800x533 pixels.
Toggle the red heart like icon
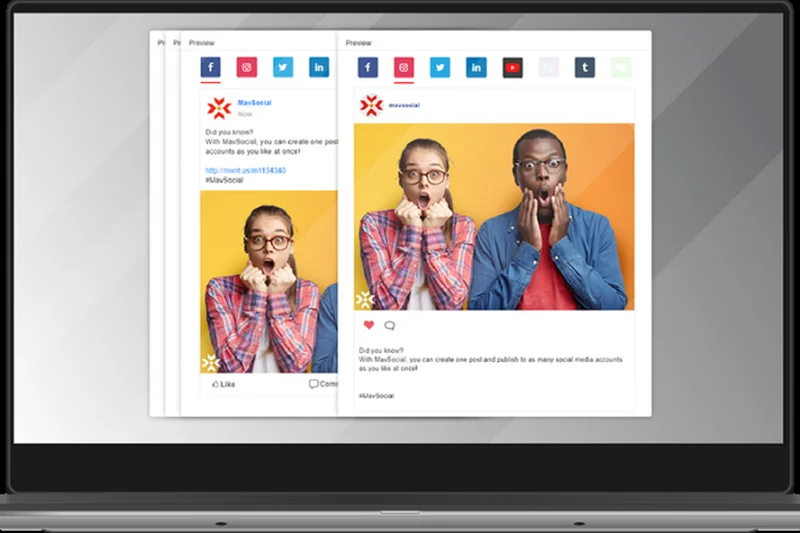click(x=368, y=325)
